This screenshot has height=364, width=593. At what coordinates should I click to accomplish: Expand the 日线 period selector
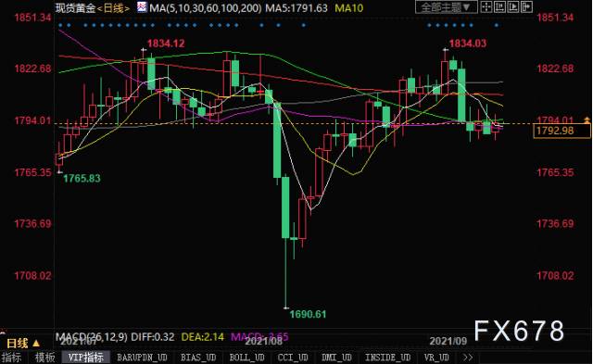pos(23,344)
